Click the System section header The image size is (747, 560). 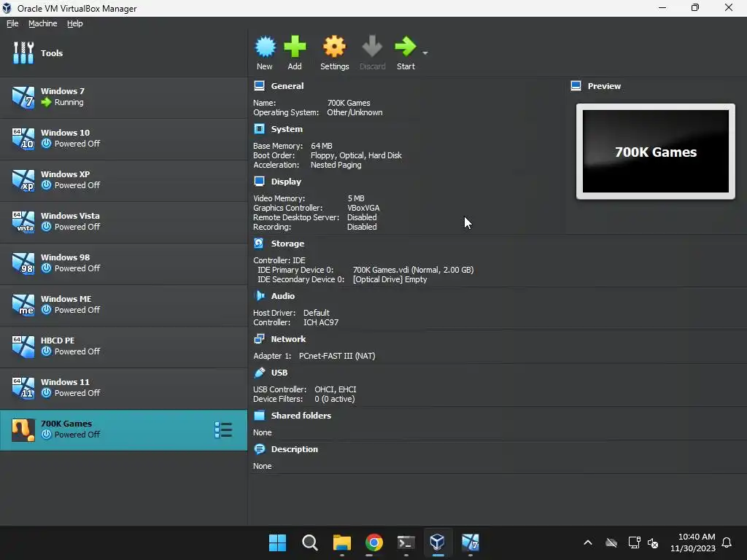pos(287,129)
